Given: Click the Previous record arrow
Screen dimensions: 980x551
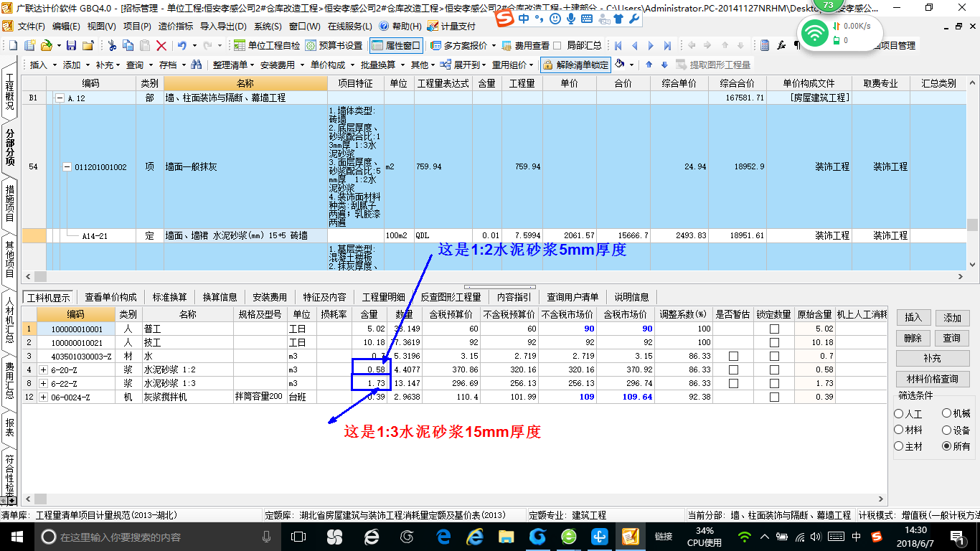Looking at the screenshot, I should tap(633, 46).
